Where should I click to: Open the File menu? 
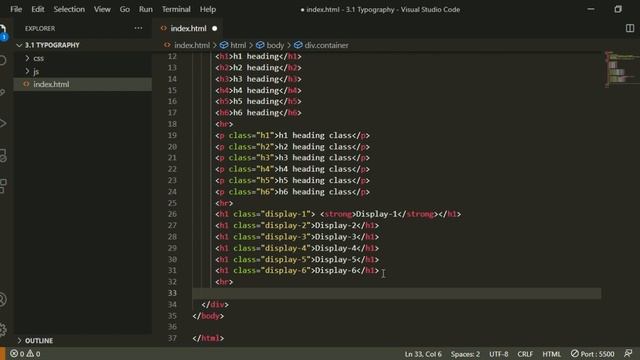tap(16, 9)
